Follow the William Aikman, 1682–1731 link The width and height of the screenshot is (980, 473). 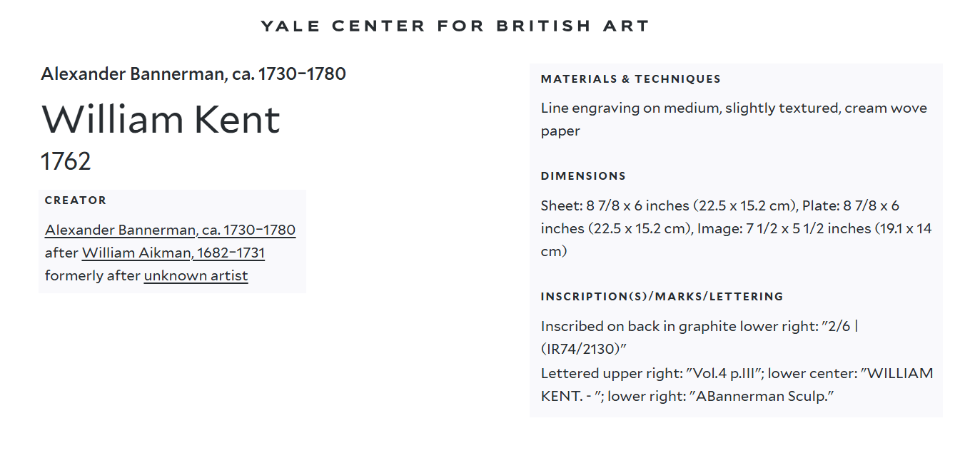click(173, 253)
